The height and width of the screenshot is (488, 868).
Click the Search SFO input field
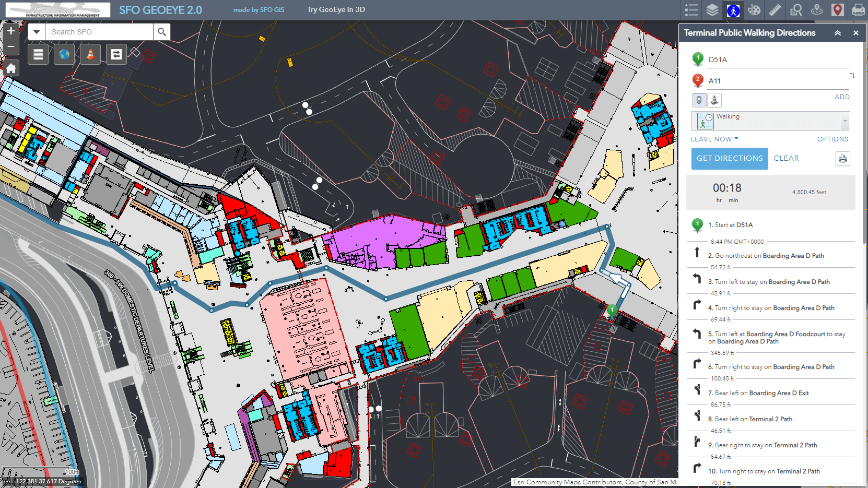(99, 32)
